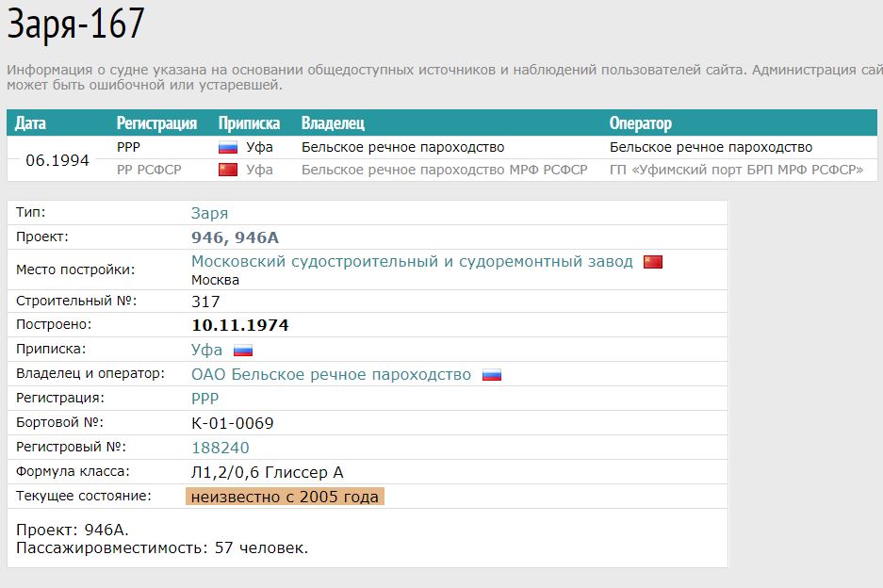Select board number К-01-0069
The width and height of the screenshot is (883, 588).
pyautogui.click(x=233, y=423)
